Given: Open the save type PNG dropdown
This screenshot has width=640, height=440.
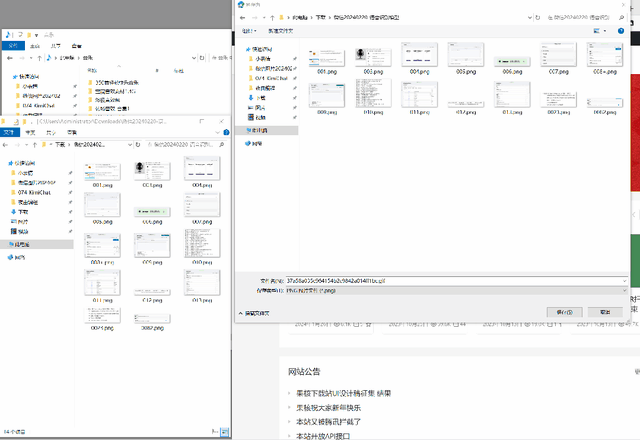Looking at the screenshot, I should [x=456, y=291].
